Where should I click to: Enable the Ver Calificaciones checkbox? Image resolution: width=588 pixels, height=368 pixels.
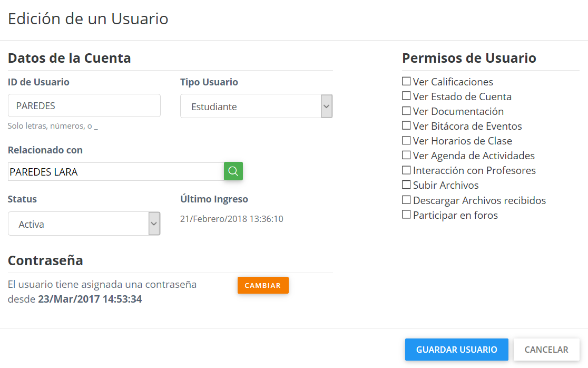(406, 82)
